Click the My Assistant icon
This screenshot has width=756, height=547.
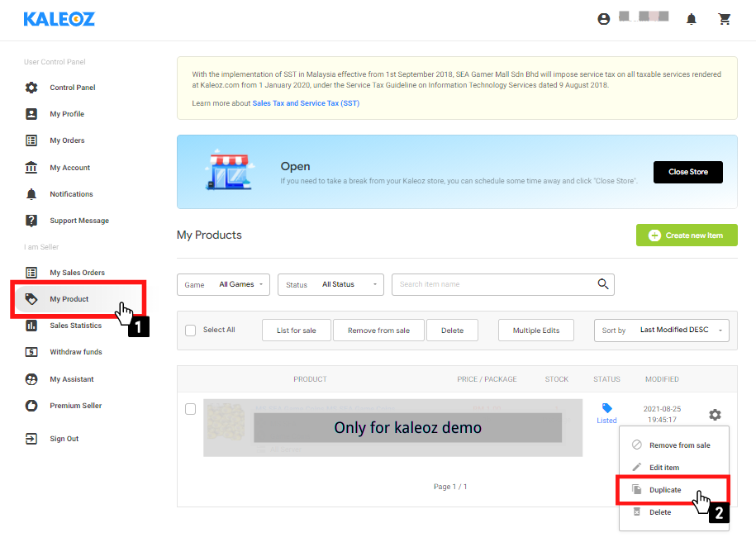coord(31,379)
